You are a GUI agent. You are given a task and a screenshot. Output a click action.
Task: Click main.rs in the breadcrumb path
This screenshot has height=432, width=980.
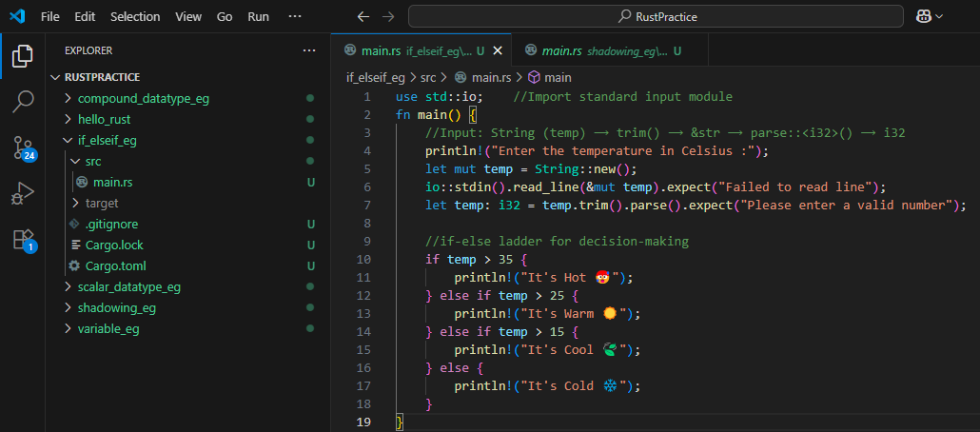[491, 77]
